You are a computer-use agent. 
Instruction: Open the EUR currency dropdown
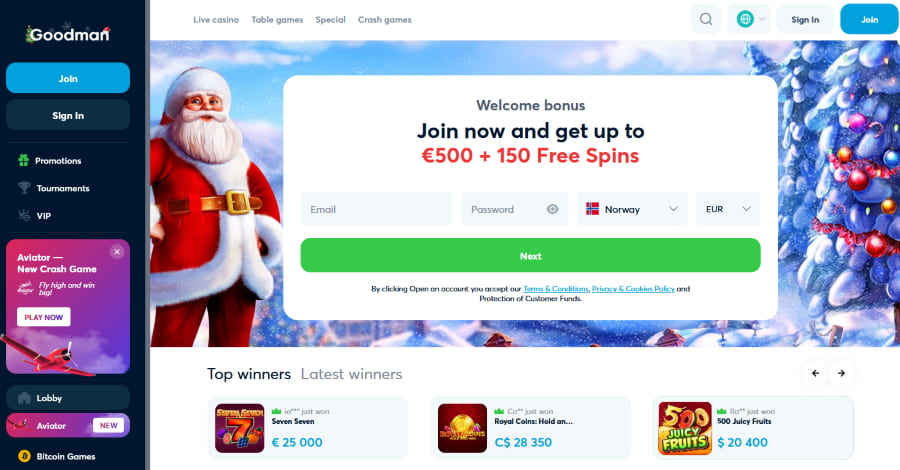tap(728, 209)
